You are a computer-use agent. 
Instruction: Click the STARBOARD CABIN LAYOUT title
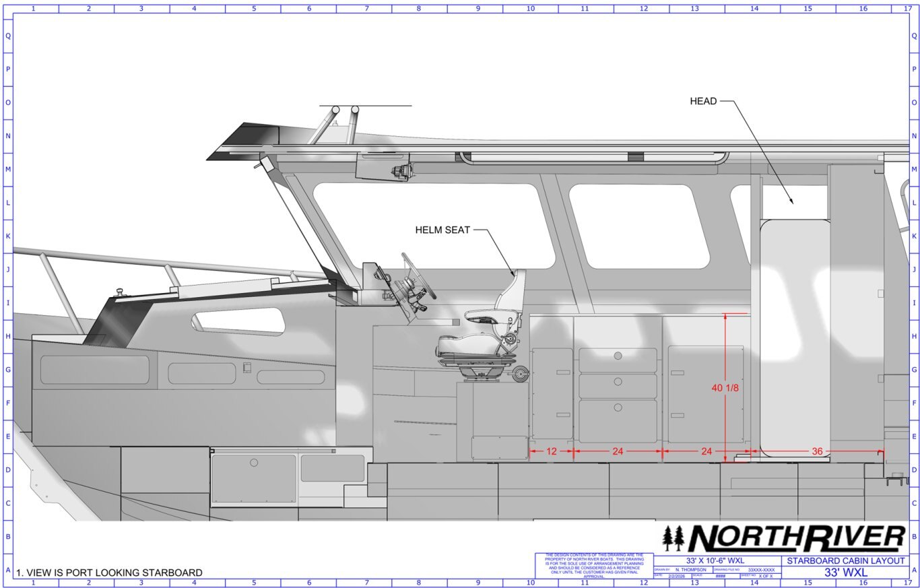pos(846,561)
